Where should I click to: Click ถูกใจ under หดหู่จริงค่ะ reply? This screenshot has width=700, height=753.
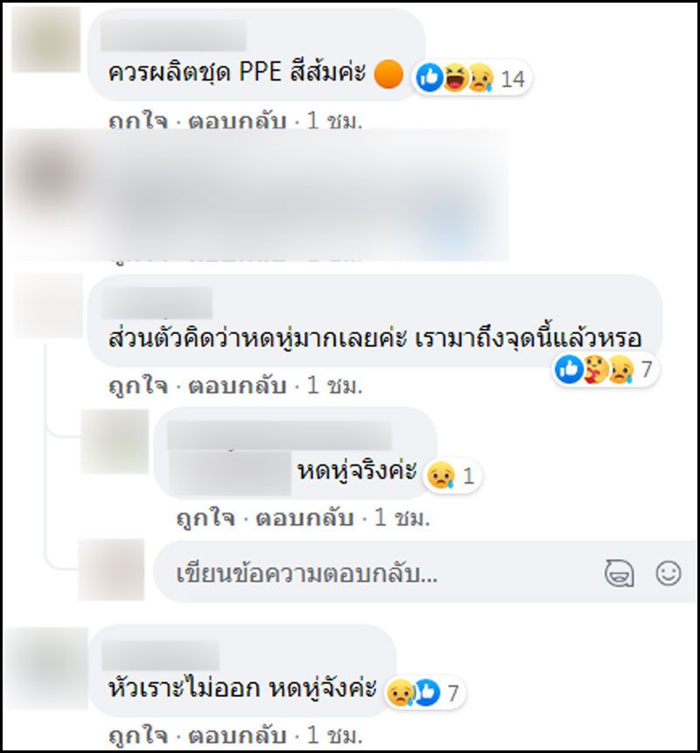206,518
